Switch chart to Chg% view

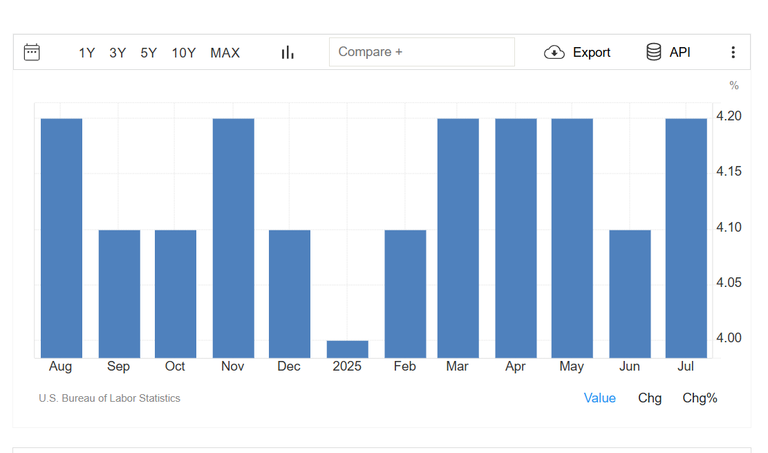click(x=699, y=398)
